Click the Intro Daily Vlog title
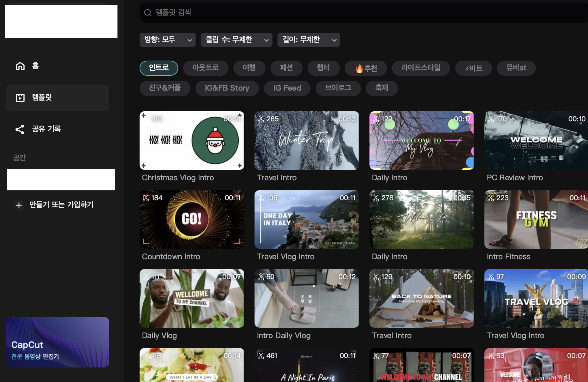Image resolution: width=588 pixels, height=382 pixels. tap(284, 336)
